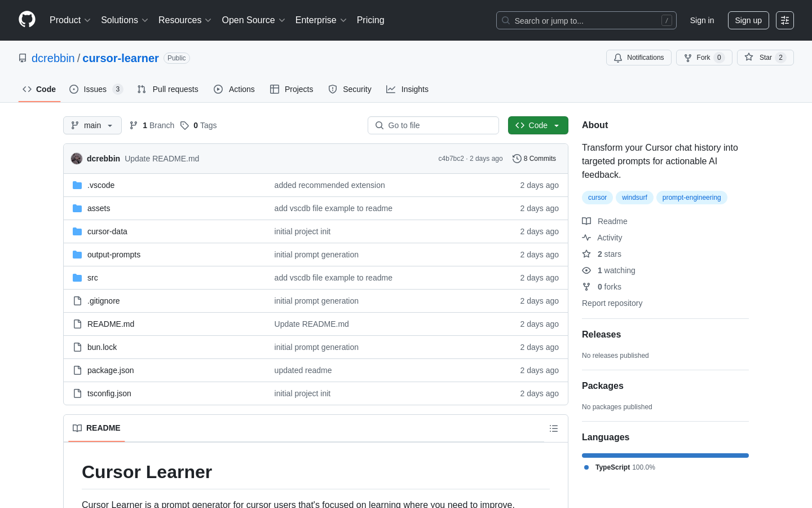Open the main branch selector dropdown
Screen dimensions: 812x508
coord(92,125)
